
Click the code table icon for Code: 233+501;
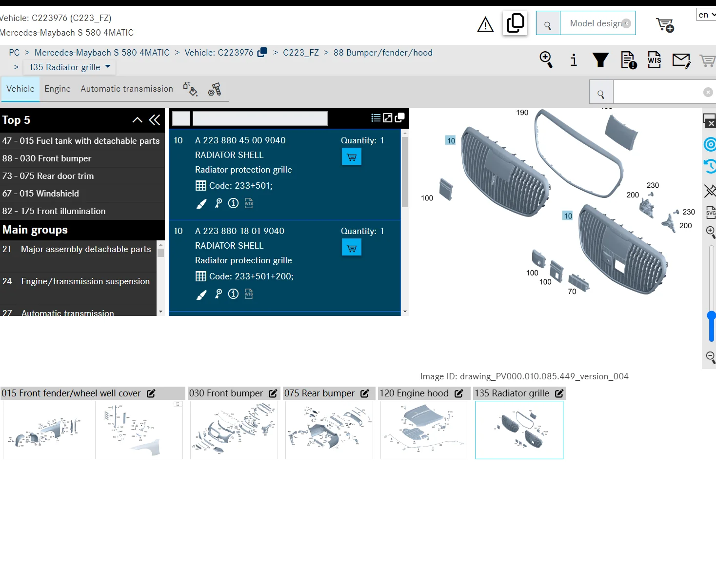[200, 186]
